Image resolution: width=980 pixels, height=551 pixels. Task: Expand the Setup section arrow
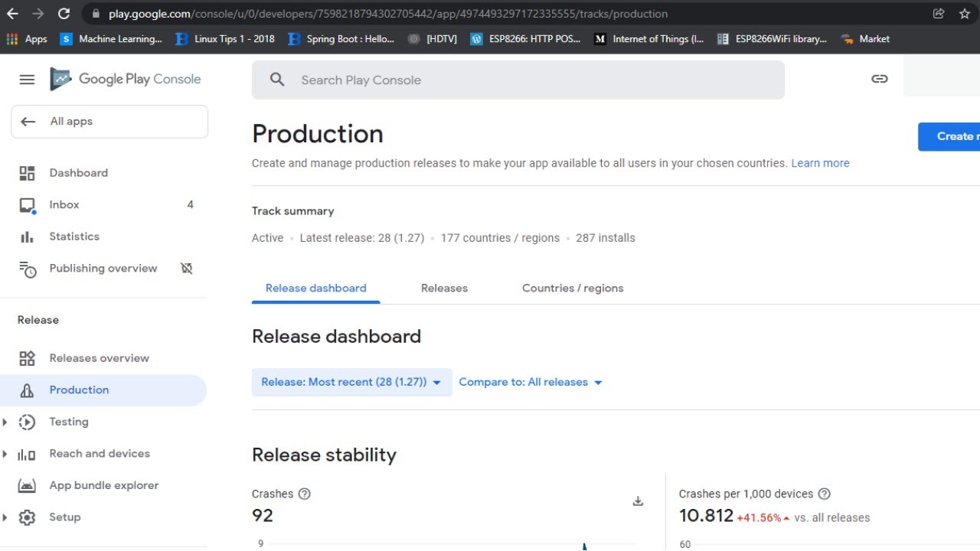click(5, 518)
